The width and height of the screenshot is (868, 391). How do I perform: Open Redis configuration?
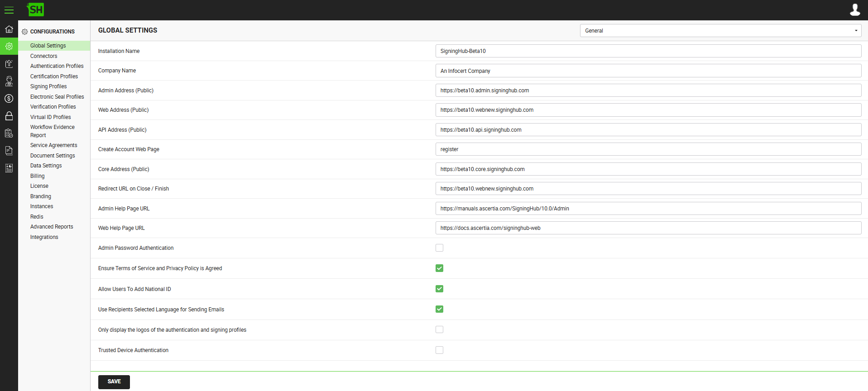pos(37,217)
